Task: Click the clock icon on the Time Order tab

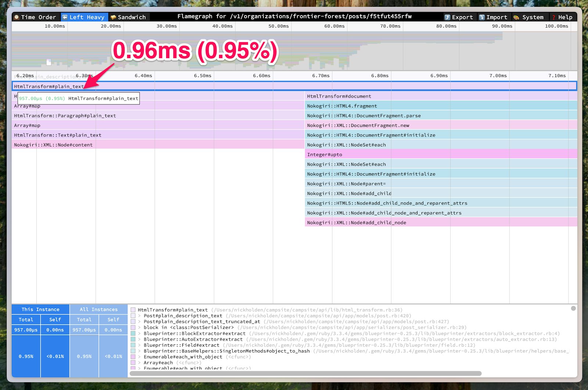Action: pos(17,17)
